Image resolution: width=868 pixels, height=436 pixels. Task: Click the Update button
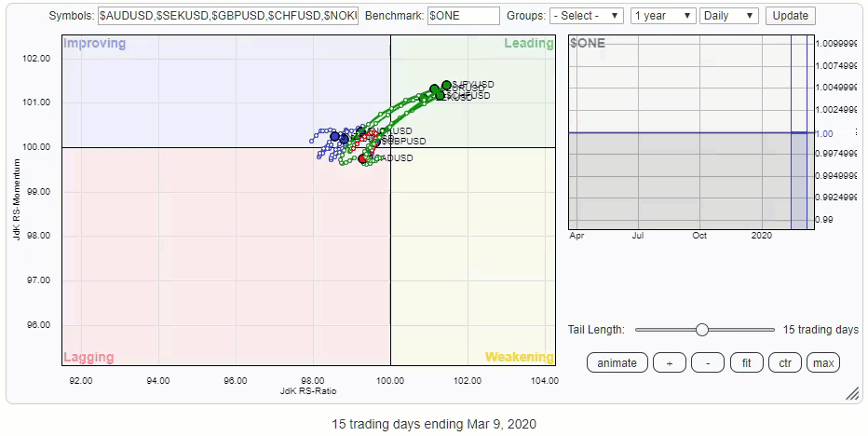coord(791,16)
